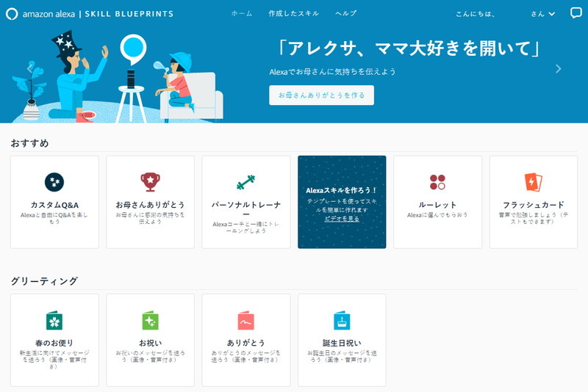Click the フラッシュカード orange cards icon
The width and height of the screenshot is (588, 392).
[534, 182]
